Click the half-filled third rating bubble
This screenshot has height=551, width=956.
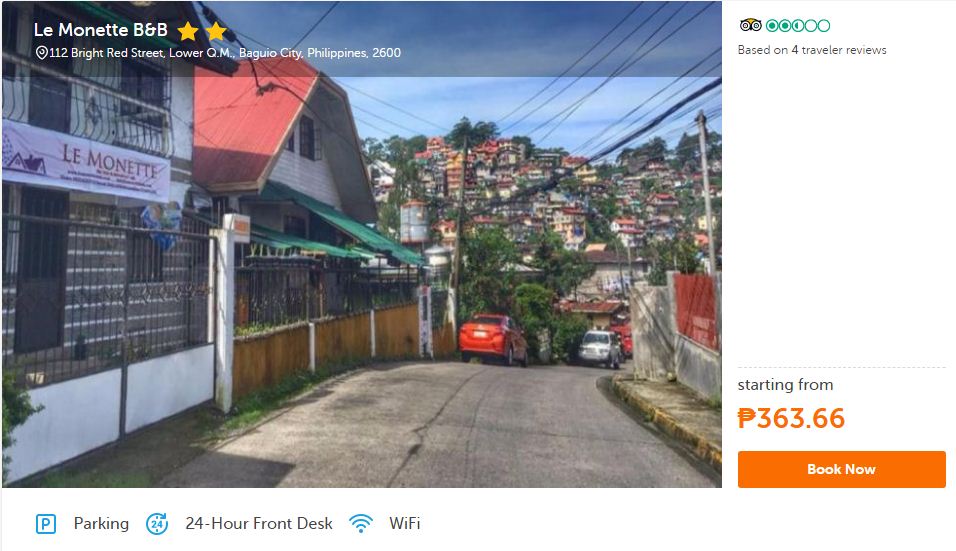[x=797, y=26]
